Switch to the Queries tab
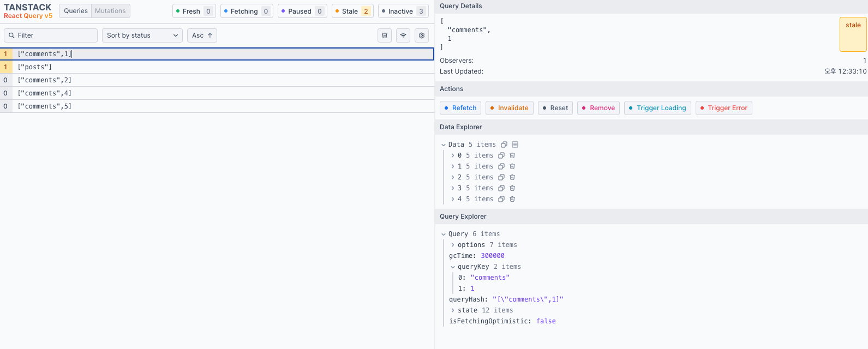Image resolution: width=868 pixels, height=349 pixels. coord(76,11)
